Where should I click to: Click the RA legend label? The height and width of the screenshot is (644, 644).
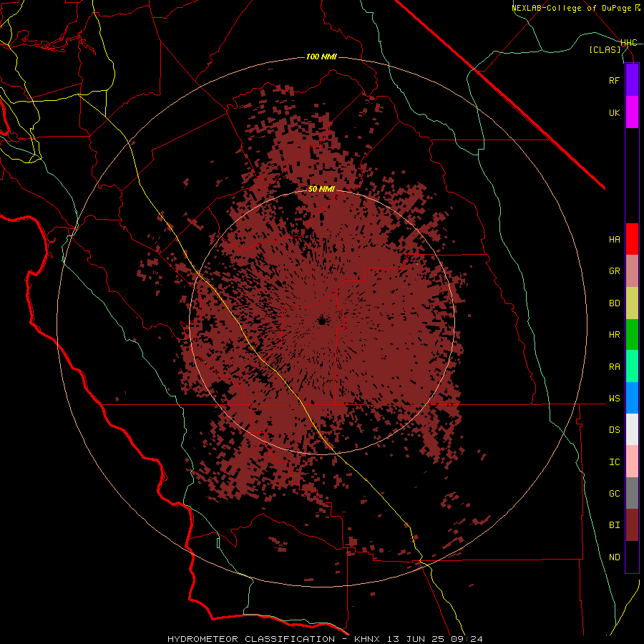pos(614,367)
